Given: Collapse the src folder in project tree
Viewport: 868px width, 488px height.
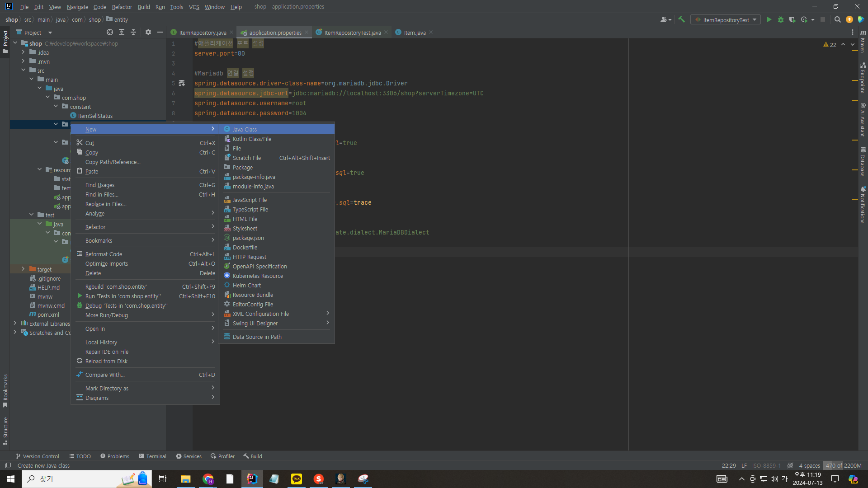Looking at the screenshot, I should tap(23, 70).
